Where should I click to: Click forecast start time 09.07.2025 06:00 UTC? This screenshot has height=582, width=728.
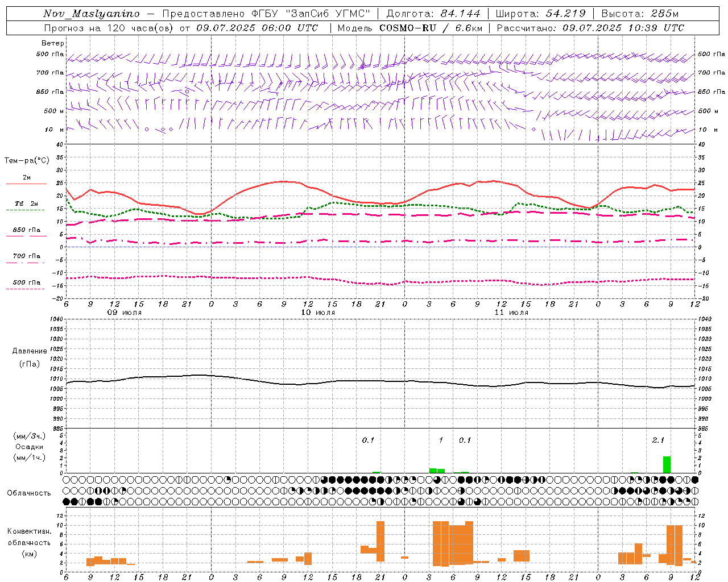pos(257,28)
